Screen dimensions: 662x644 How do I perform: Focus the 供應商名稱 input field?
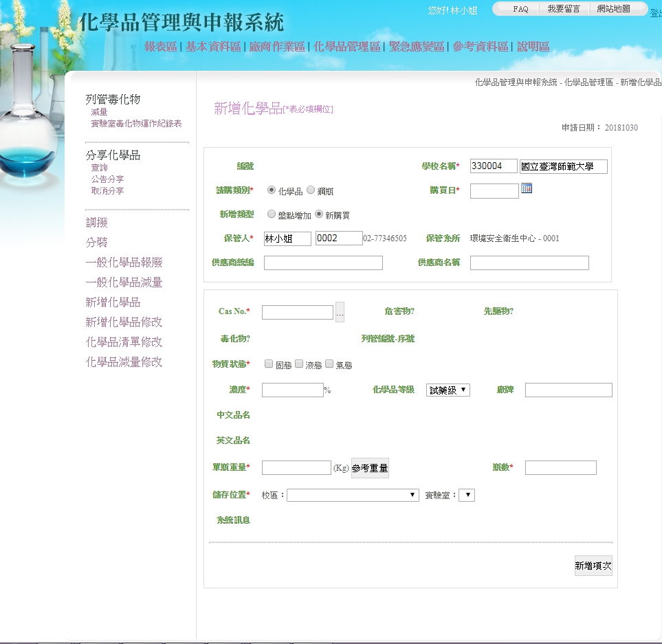coord(530,263)
